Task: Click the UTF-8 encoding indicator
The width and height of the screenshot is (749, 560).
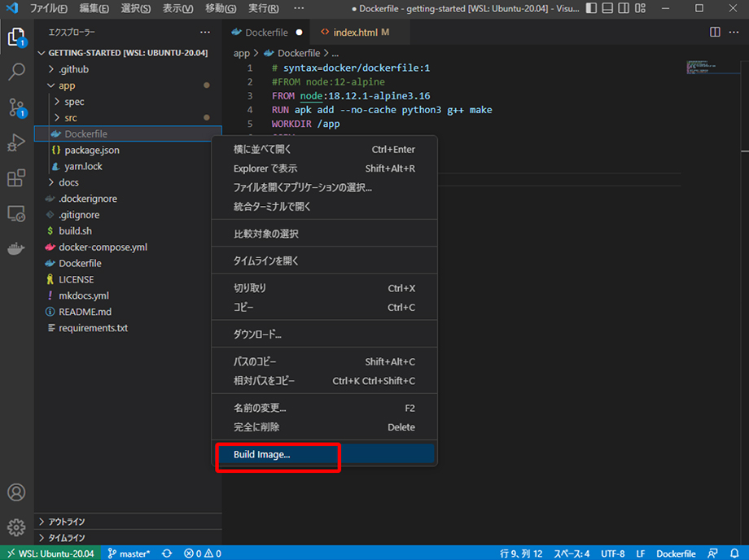Action: (x=613, y=553)
